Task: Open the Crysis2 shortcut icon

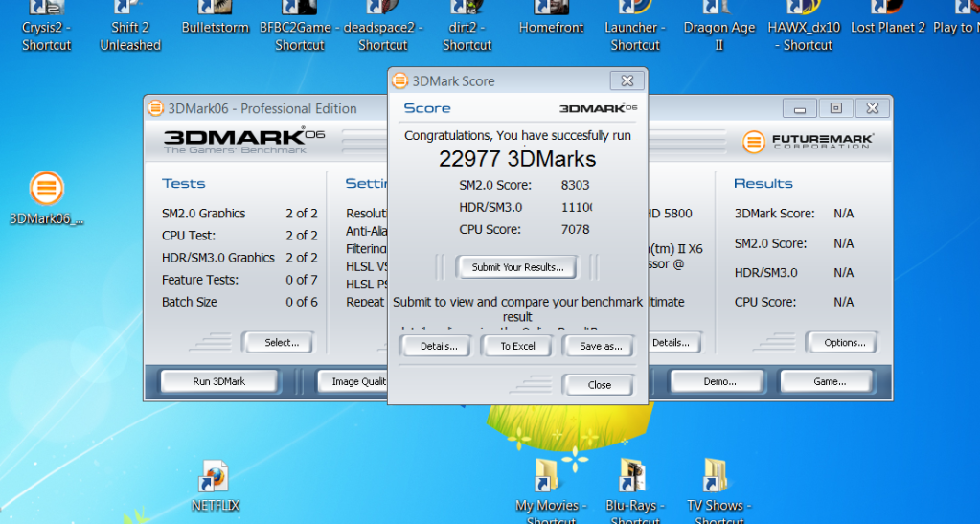Action: 46,25
